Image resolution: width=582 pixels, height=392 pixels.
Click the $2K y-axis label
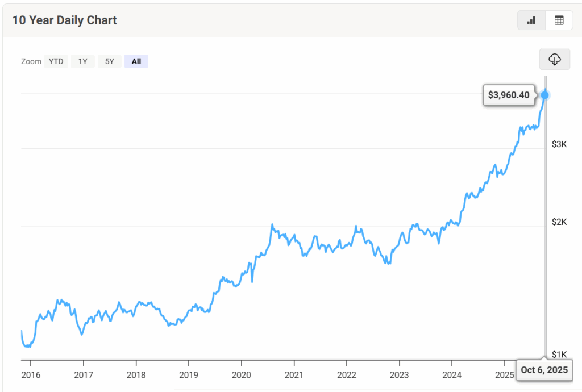coord(559,222)
